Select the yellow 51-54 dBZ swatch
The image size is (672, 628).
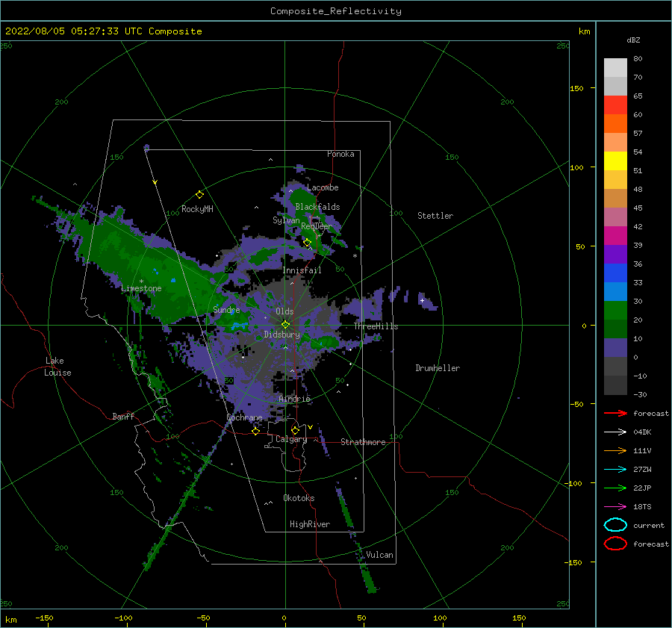[x=615, y=161]
